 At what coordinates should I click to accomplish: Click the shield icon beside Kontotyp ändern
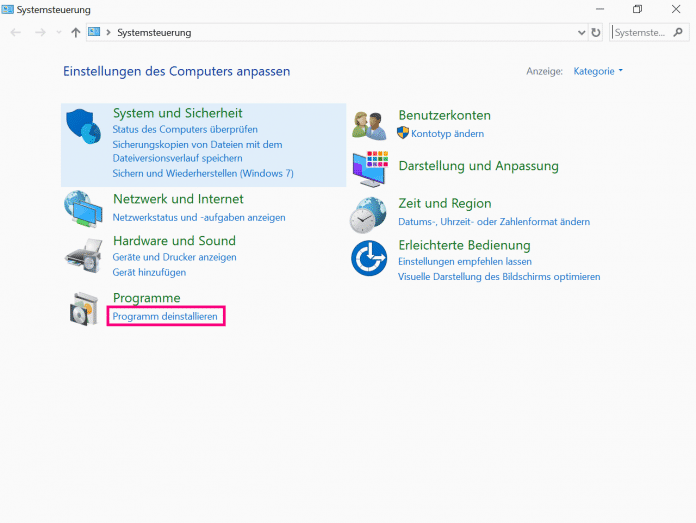point(403,133)
